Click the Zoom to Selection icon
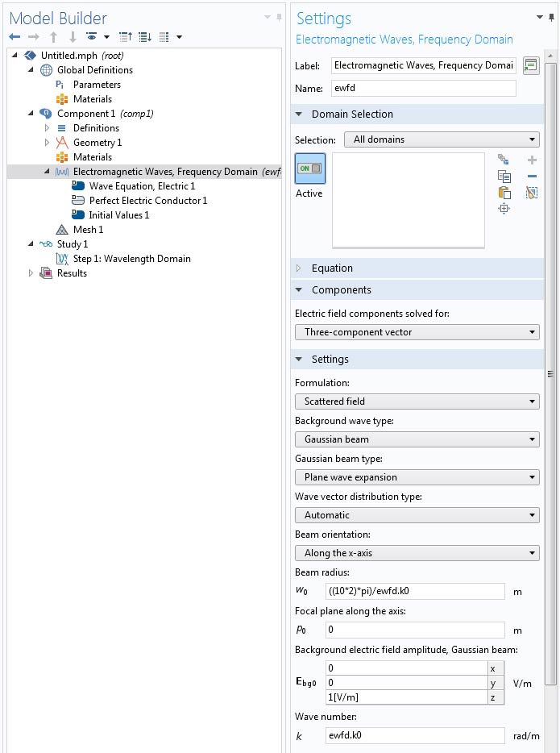This screenshot has height=753, width=560. 504,209
